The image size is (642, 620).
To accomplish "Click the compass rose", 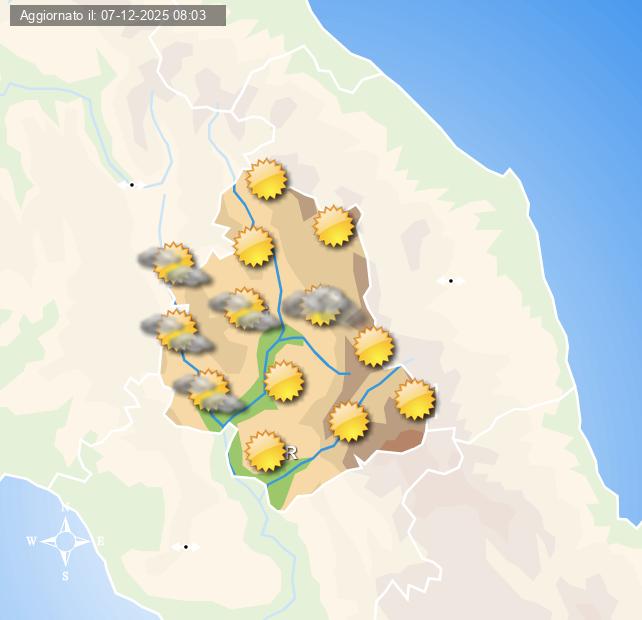I will click(65, 541).
